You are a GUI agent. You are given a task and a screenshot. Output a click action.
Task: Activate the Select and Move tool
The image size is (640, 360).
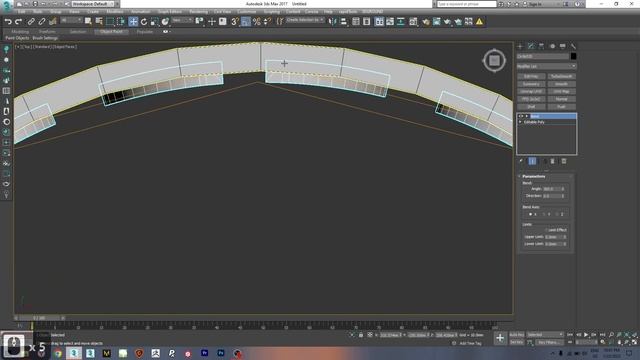coord(133,22)
